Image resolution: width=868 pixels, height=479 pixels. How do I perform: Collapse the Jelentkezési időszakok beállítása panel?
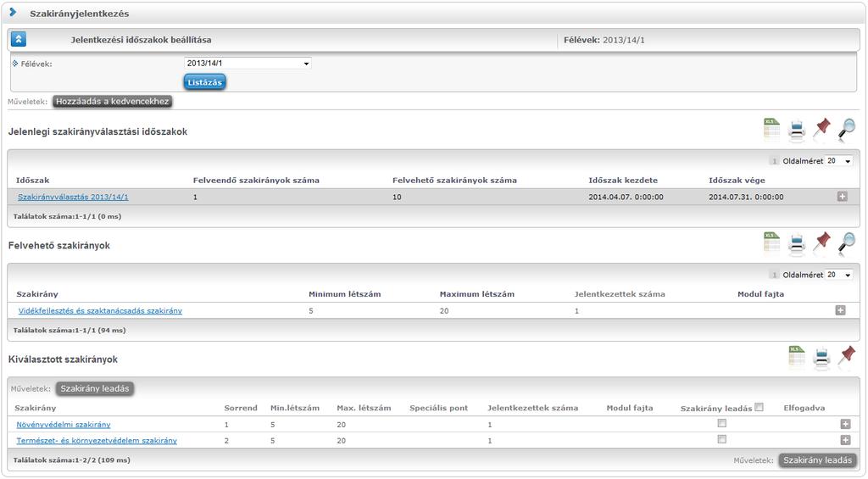(x=19, y=39)
